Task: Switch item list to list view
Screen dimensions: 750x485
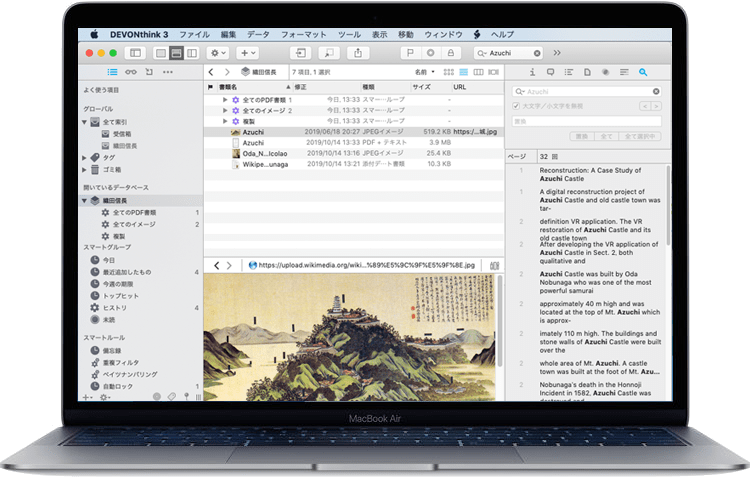Action: pyautogui.click(x=463, y=72)
